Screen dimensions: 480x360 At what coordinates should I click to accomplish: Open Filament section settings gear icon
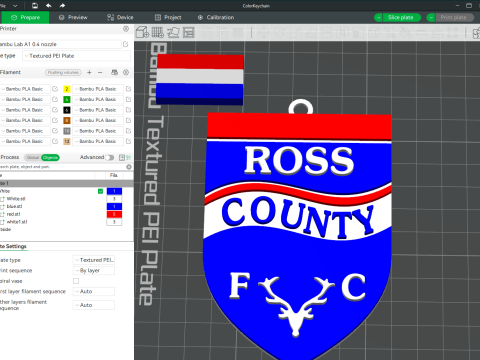126,72
